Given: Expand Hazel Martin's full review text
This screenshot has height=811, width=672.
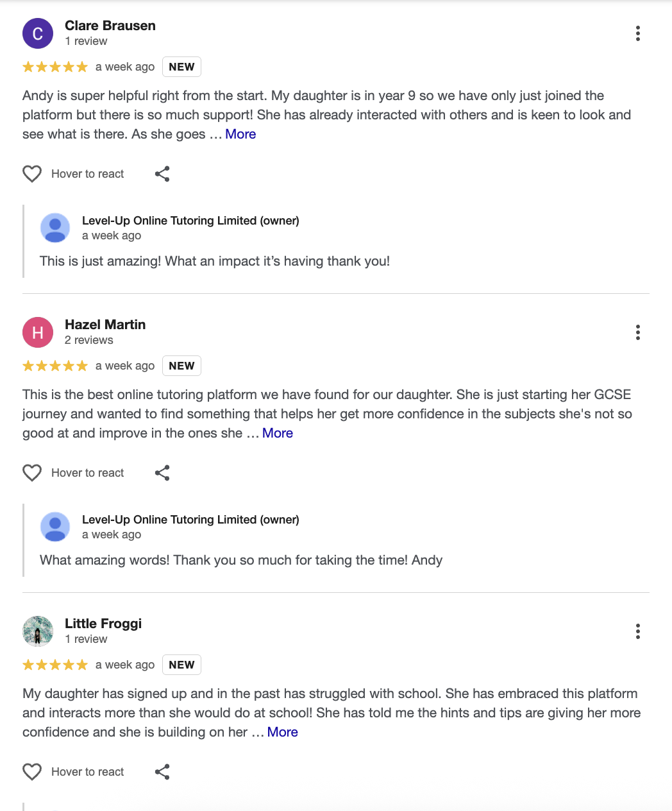Looking at the screenshot, I should [x=278, y=433].
